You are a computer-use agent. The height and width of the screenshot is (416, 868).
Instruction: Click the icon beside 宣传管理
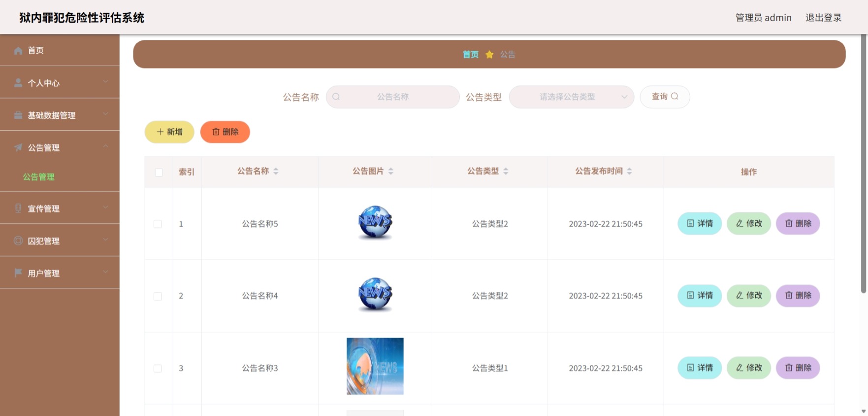pyautogui.click(x=18, y=208)
